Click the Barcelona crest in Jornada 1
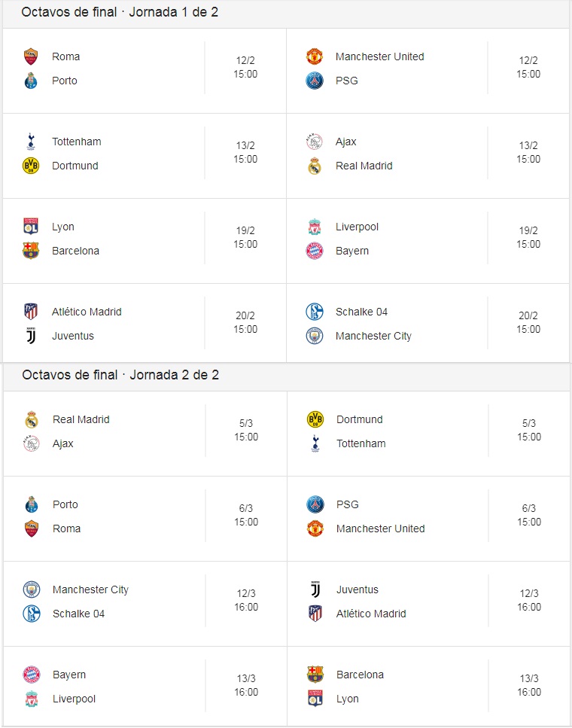 31,251
